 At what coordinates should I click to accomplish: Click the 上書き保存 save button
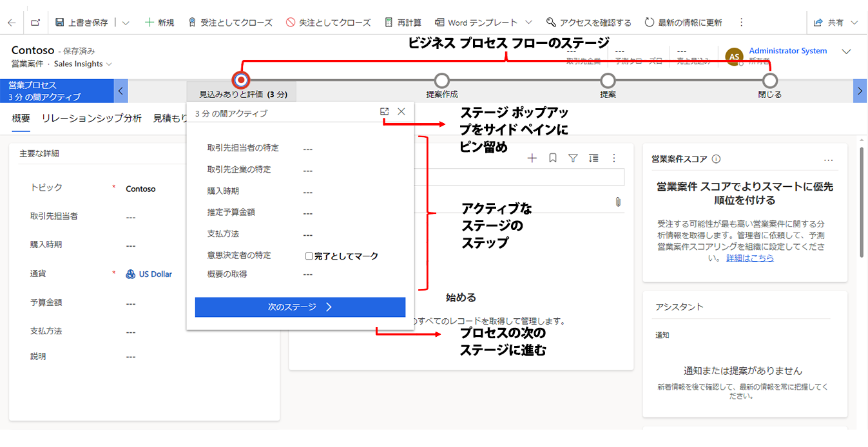82,23
